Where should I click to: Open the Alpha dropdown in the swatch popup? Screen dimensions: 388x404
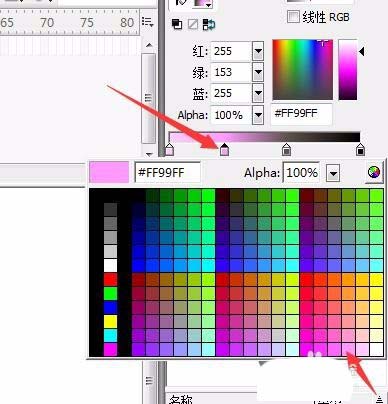333,173
